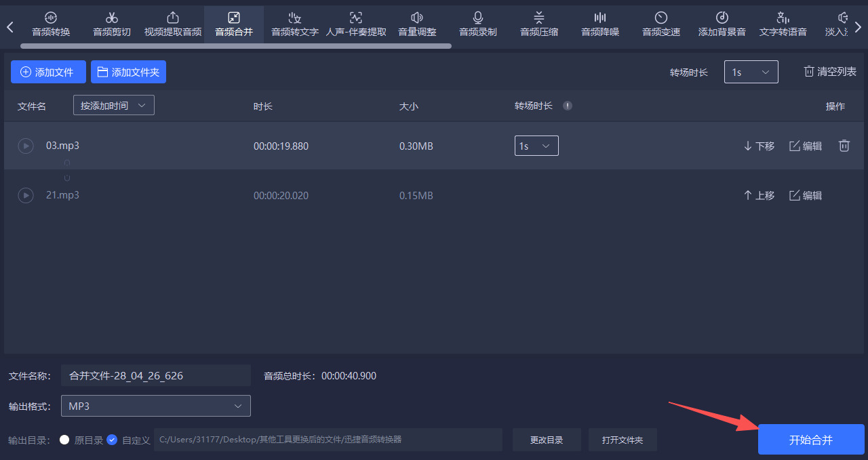
Task: Click the 21.mp3 file name
Action: 62,195
